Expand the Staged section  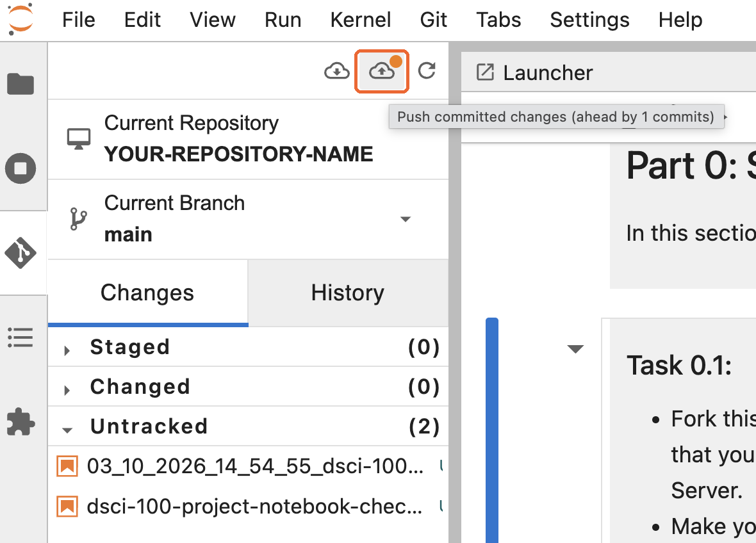249,347
